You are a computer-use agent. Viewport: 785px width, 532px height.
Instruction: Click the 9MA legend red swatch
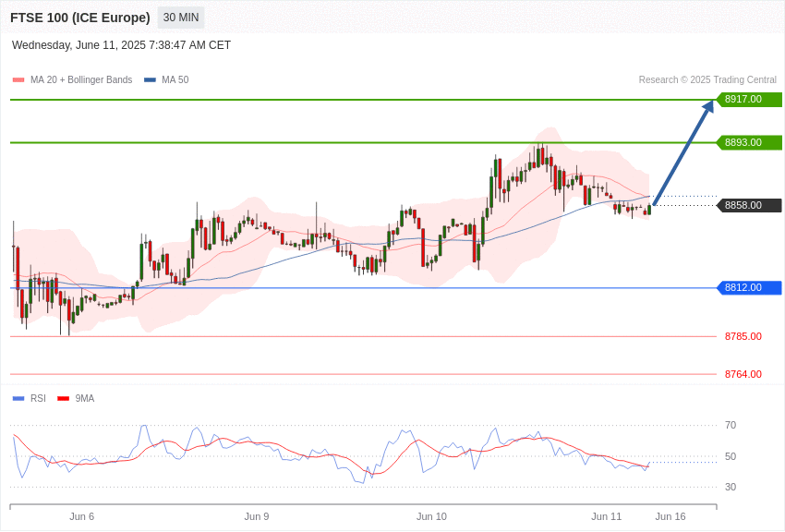click(x=64, y=398)
